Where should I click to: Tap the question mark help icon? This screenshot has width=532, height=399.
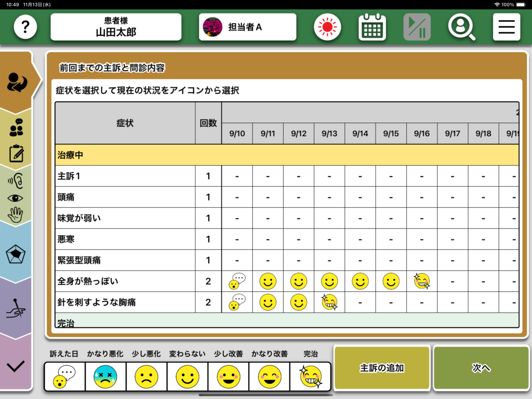pos(25,27)
